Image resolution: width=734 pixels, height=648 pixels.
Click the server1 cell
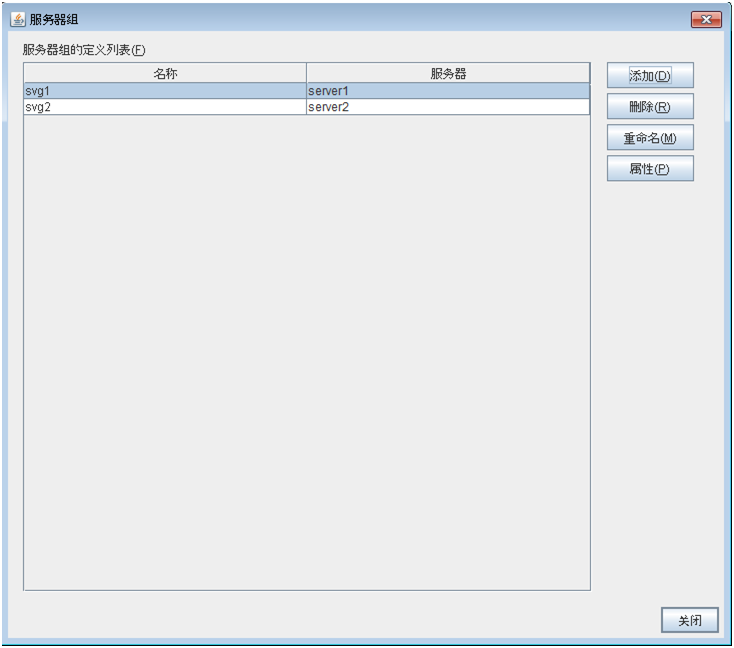point(448,91)
